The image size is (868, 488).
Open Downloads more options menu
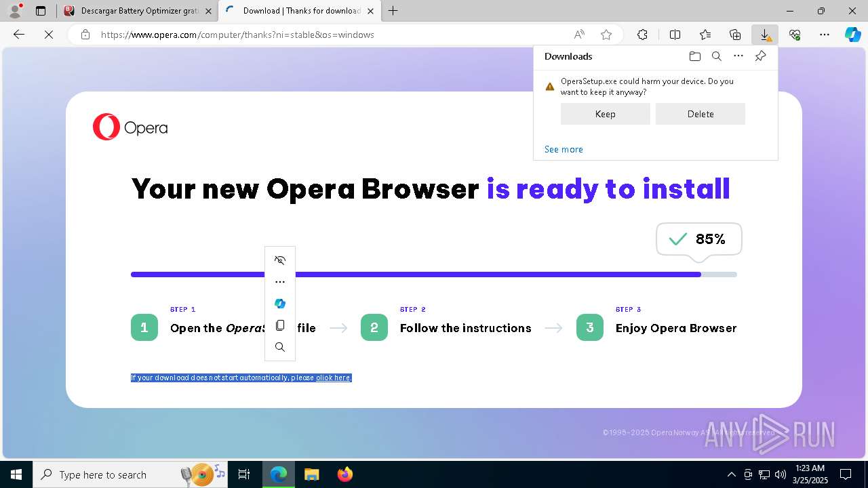tap(738, 56)
